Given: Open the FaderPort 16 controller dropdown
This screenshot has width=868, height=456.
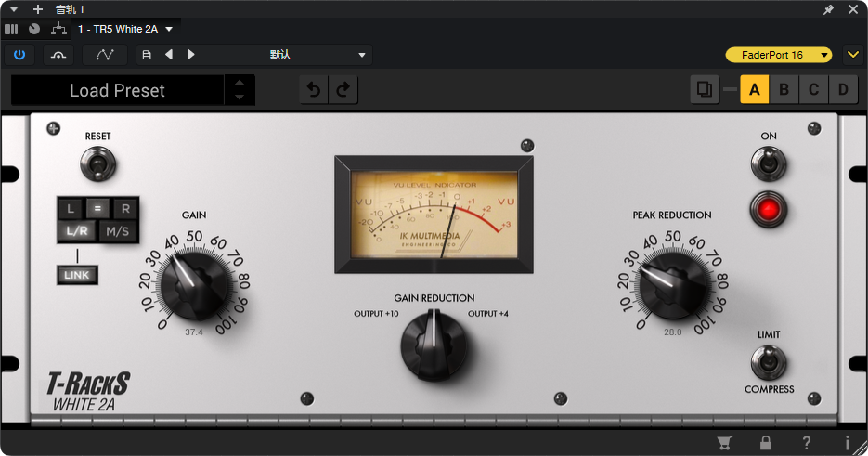Looking at the screenshot, I should click(779, 55).
